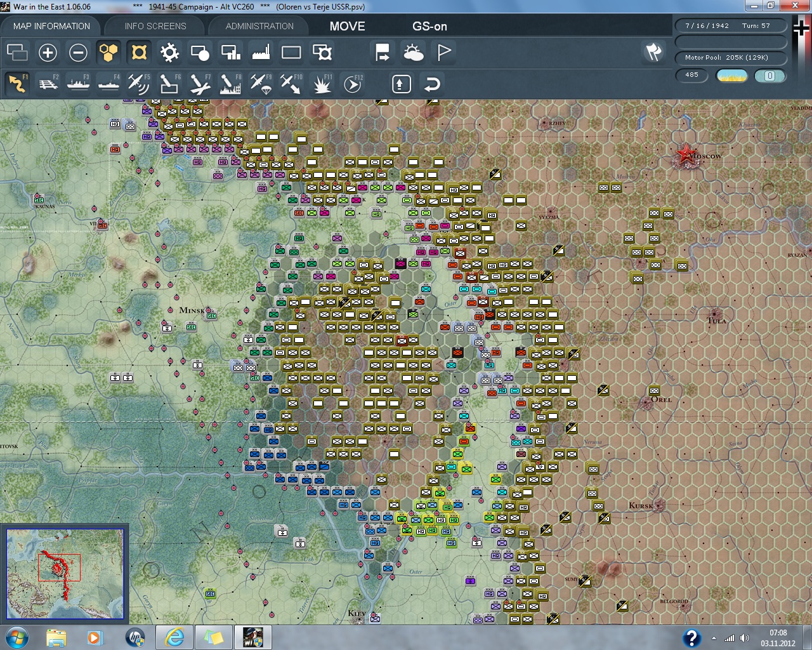The height and width of the screenshot is (650, 812).
Task: Click the F12 circled arrow icon
Action: 352,84
